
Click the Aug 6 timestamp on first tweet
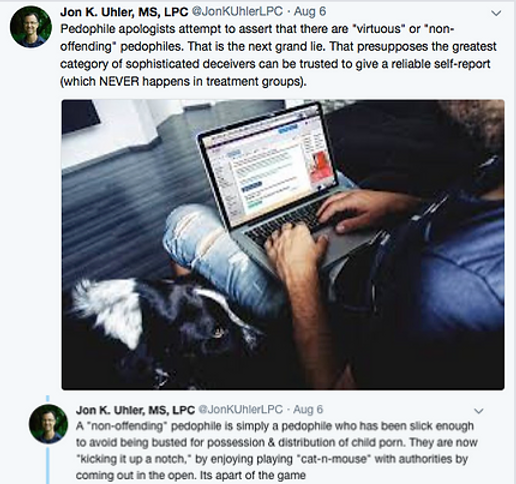[310, 12]
